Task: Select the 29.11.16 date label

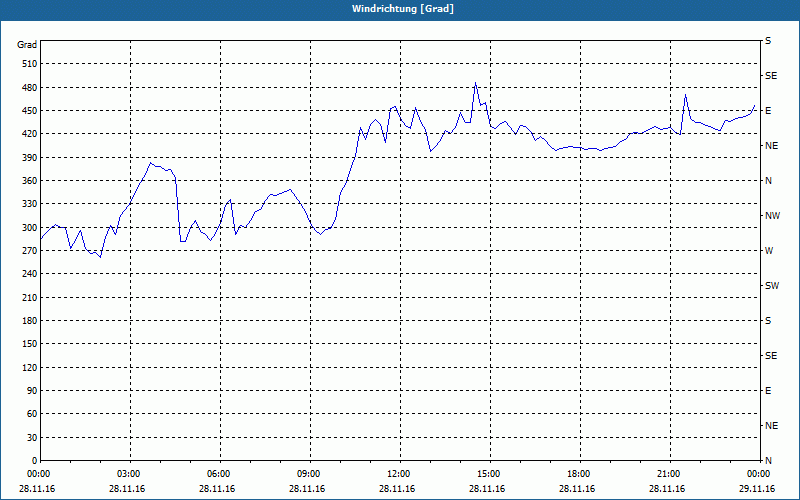Action: [757, 489]
